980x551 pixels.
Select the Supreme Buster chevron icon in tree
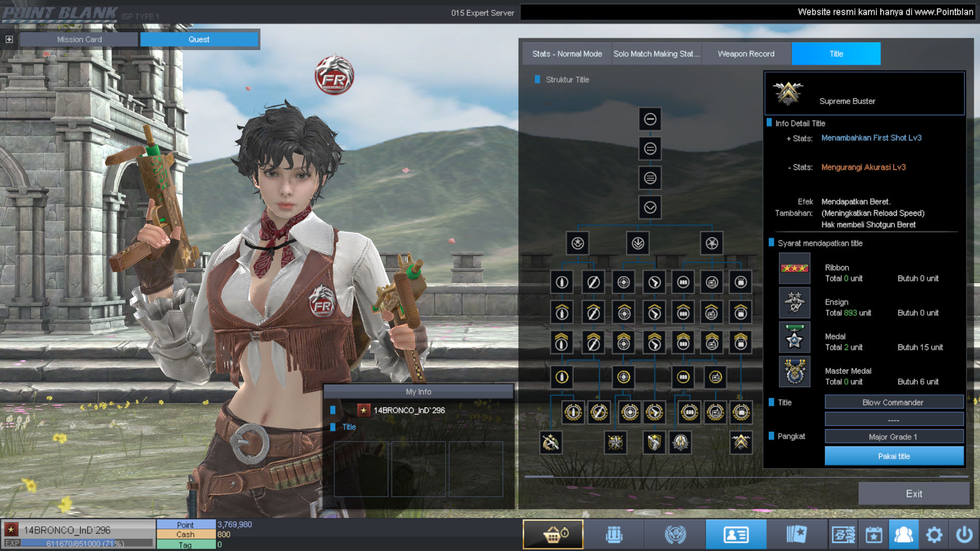point(741,442)
